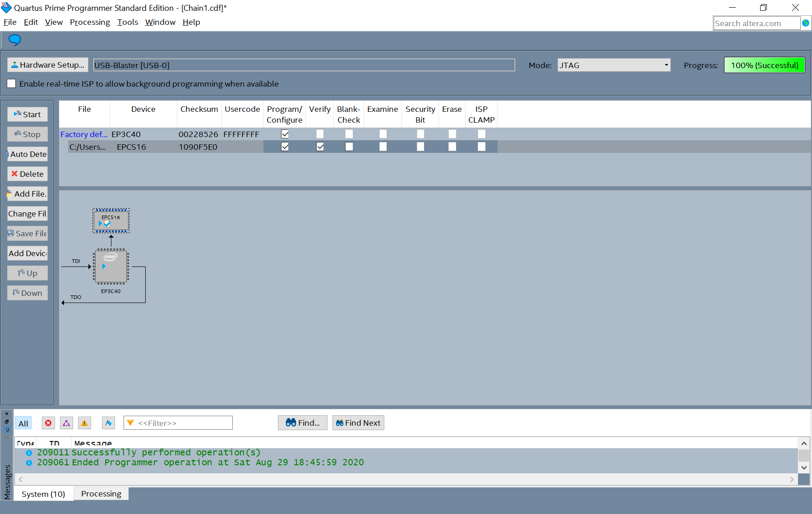Open the Help menu
Viewport: 812px width, 514px height.
click(x=191, y=22)
